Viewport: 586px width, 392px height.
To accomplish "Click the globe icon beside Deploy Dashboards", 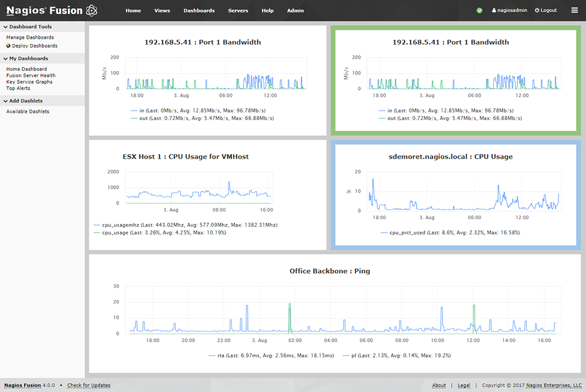I will tap(9, 46).
